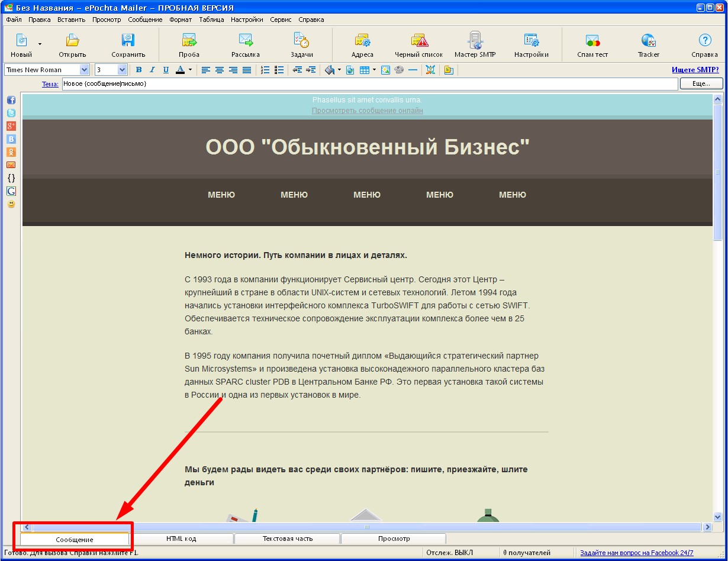Align text left
This screenshot has height=561, width=728.
206,70
